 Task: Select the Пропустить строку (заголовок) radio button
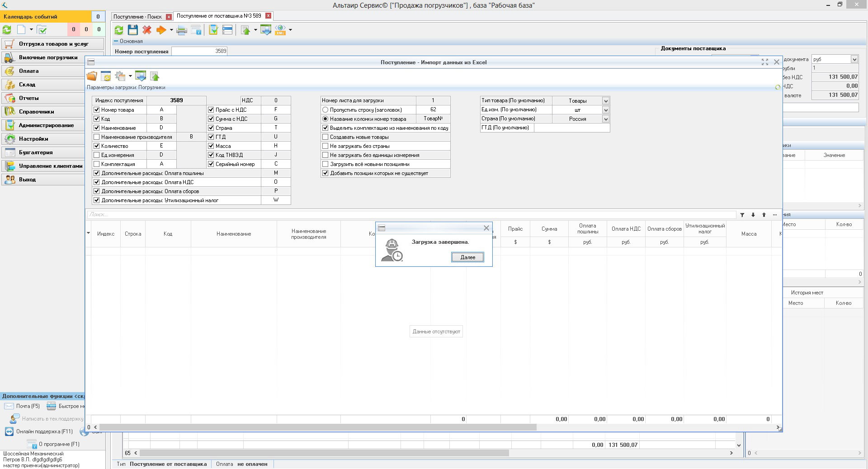(x=325, y=109)
